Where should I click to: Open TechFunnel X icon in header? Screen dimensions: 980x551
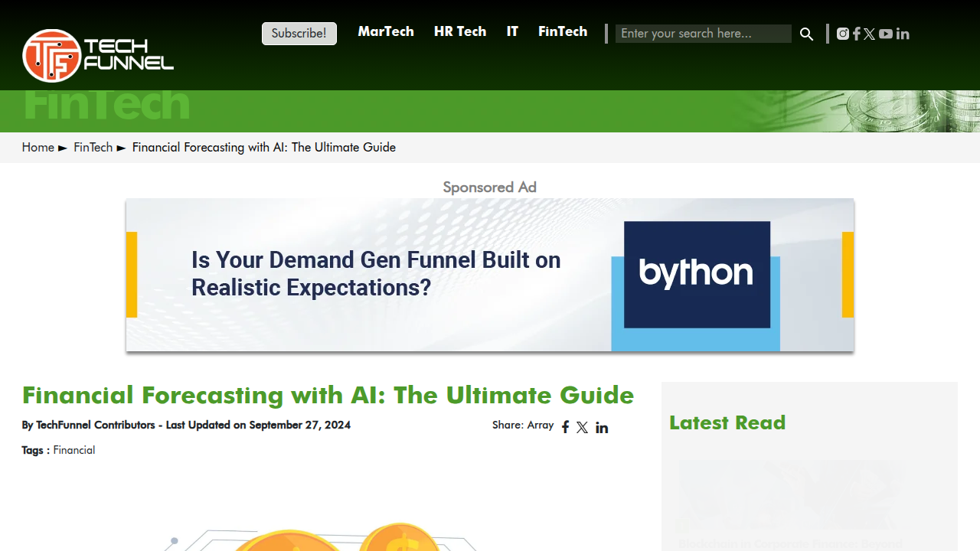tap(870, 34)
